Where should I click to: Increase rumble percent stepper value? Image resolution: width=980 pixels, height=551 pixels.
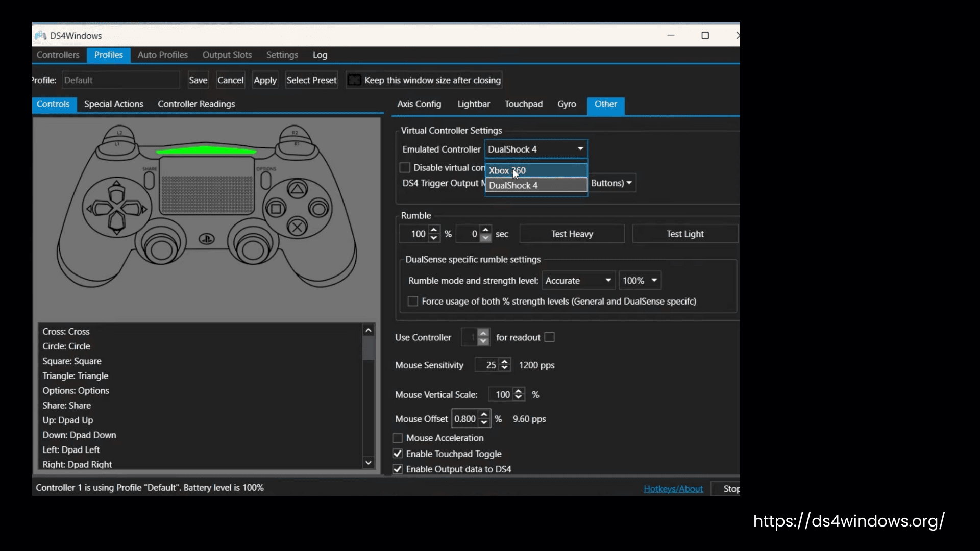point(434,230)
